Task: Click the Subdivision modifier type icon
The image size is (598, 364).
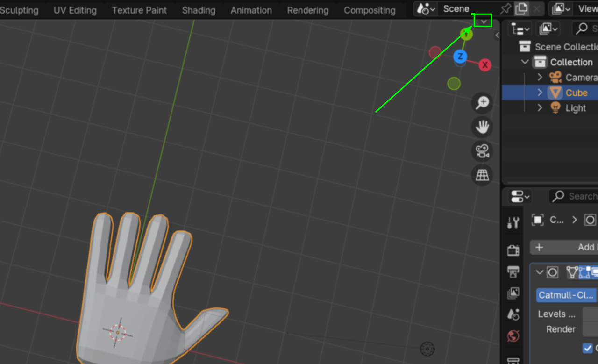Action: coord(553,272)
